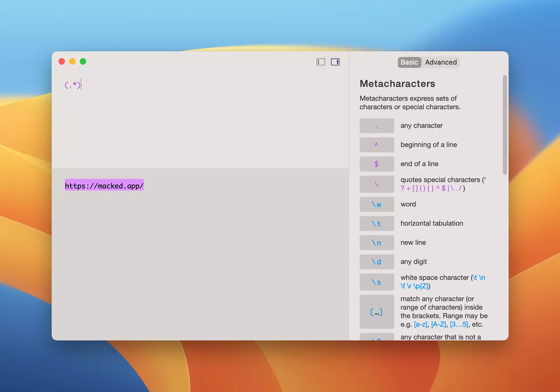Image resolution: width=560 pixels, height=392 pixels.
Task: Click the [a-z] range example link
Action: pyautogui.click(x=420, y=324)
